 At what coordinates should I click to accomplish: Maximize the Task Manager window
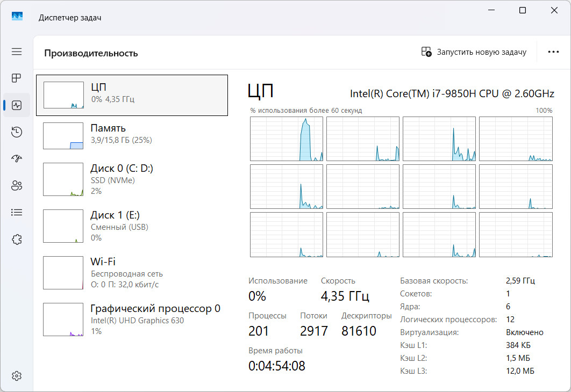pos(522,10)
